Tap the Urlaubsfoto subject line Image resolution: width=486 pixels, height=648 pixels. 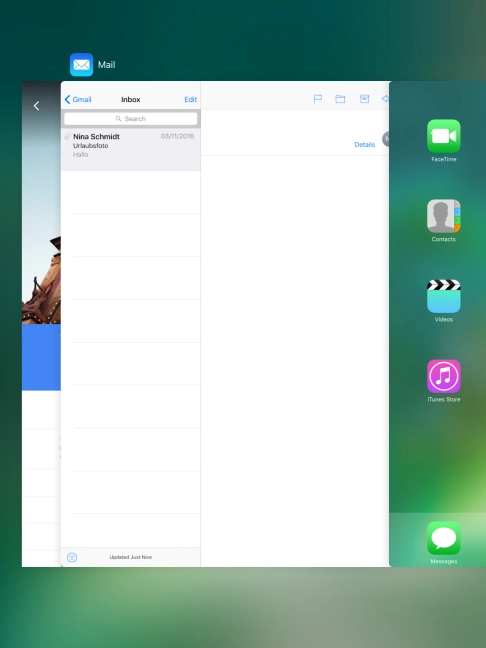[x=91, y=145]
